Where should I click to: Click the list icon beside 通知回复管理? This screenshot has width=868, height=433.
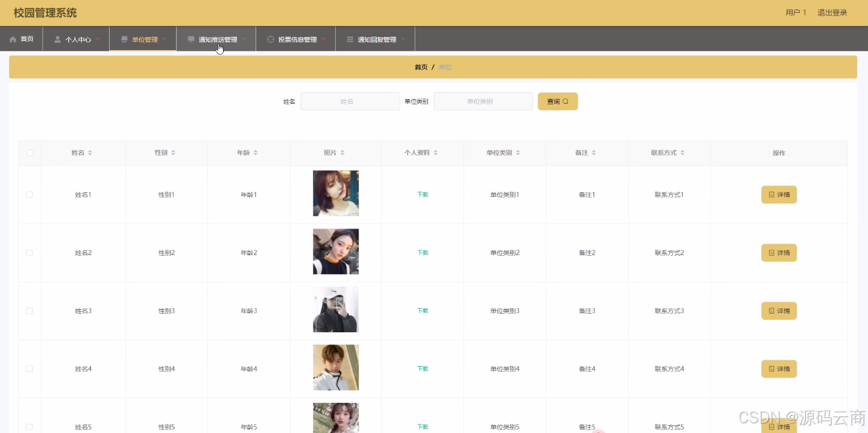pos(350,40)
